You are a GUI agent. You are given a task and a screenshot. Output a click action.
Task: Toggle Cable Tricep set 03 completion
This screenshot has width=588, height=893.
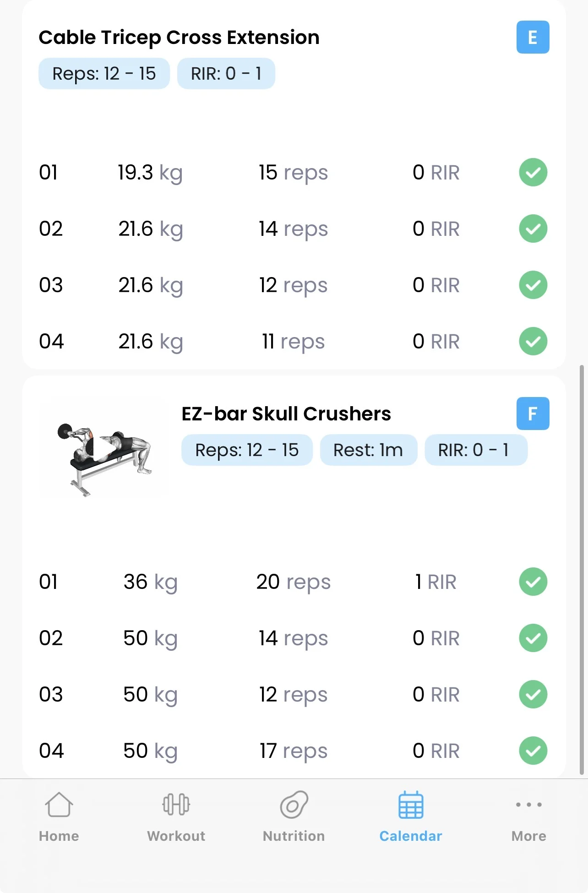533,285
